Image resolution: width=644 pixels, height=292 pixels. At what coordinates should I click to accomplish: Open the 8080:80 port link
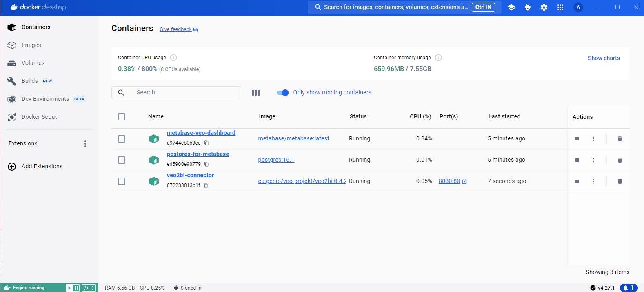[x=449, y=181]
